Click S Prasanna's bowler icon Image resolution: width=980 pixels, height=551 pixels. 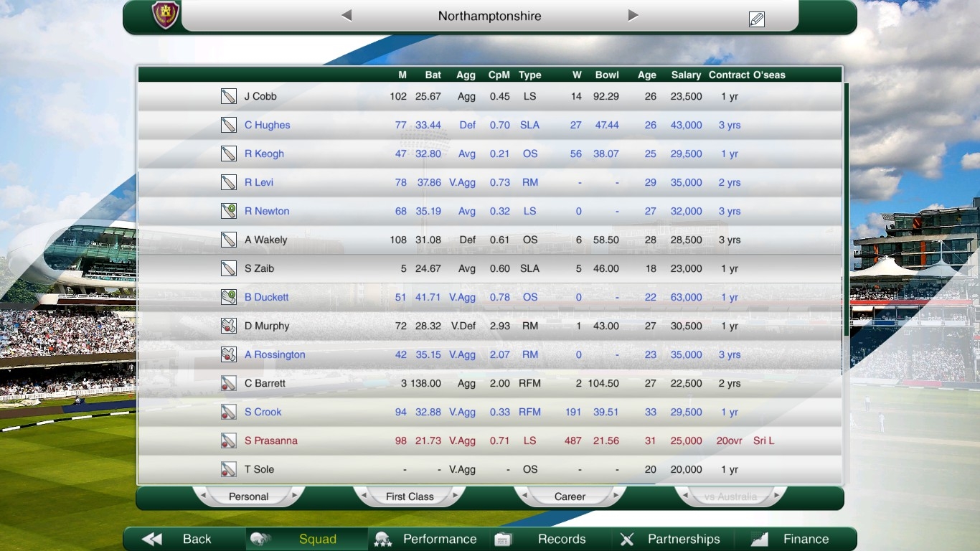coord(229,441)
